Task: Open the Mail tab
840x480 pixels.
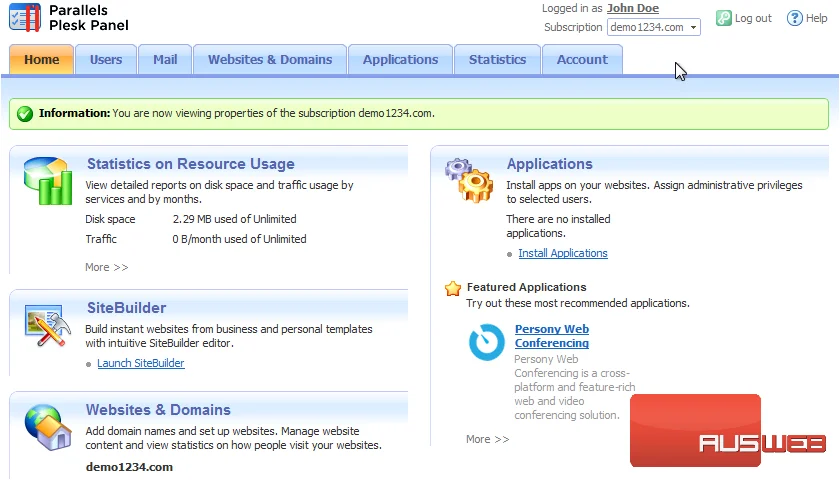Action: click(x=165, y=59)
